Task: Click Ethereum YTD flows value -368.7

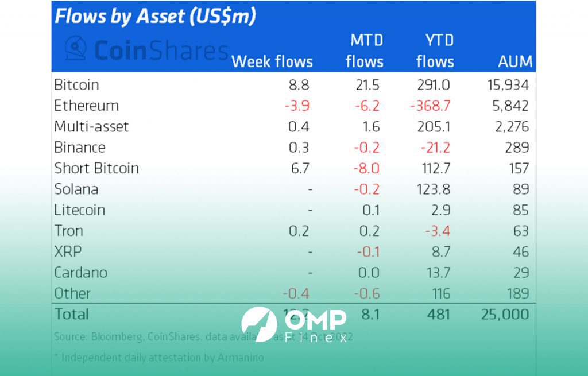Action: click(430, 106)
